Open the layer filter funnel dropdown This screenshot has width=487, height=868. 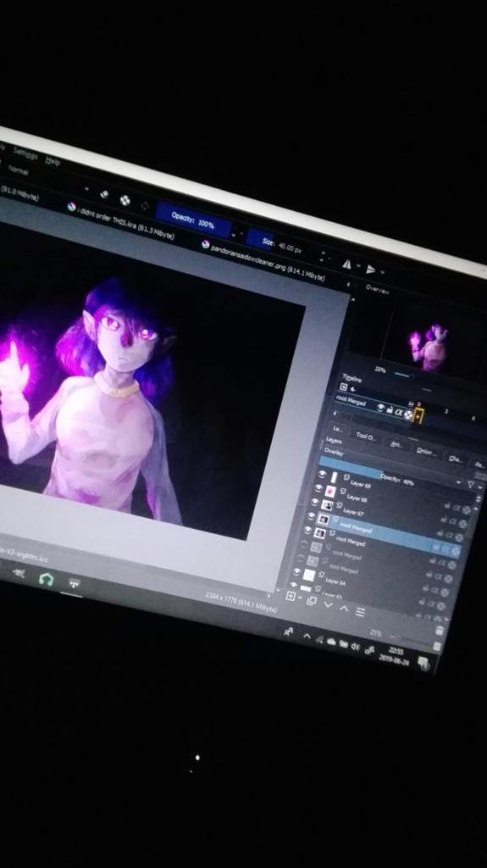[x=472, y=484]
